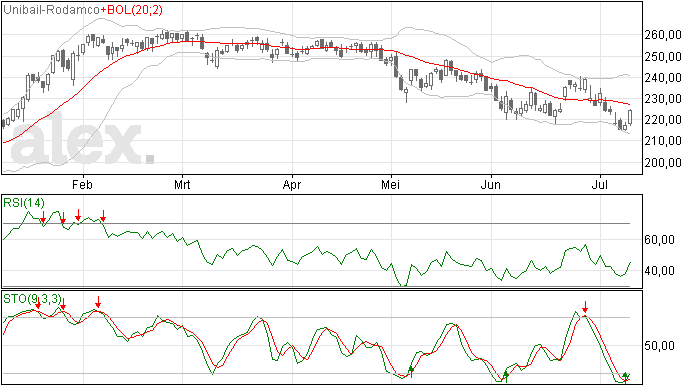
Task: Click the 200,00 price axis label
Action: click(663, 162)
